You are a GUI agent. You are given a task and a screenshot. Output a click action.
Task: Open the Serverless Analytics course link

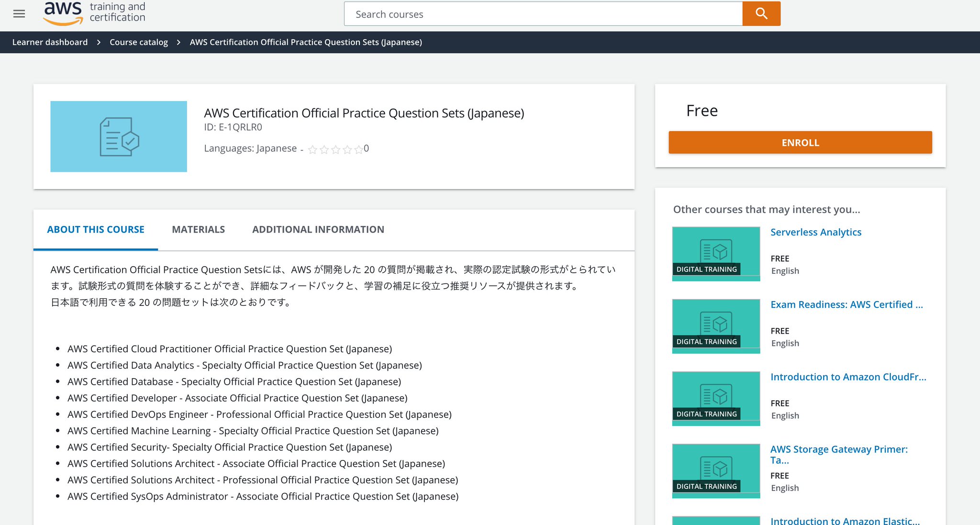tap(816, 232)
